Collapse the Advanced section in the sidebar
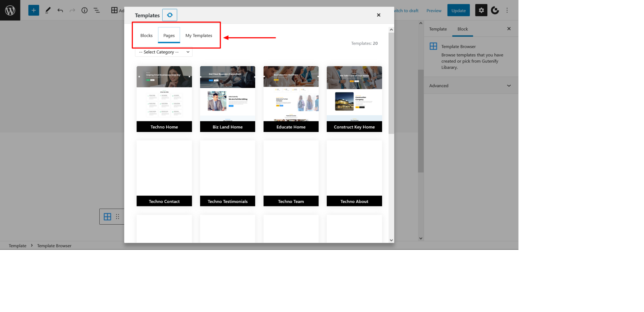 coord(508,85)
